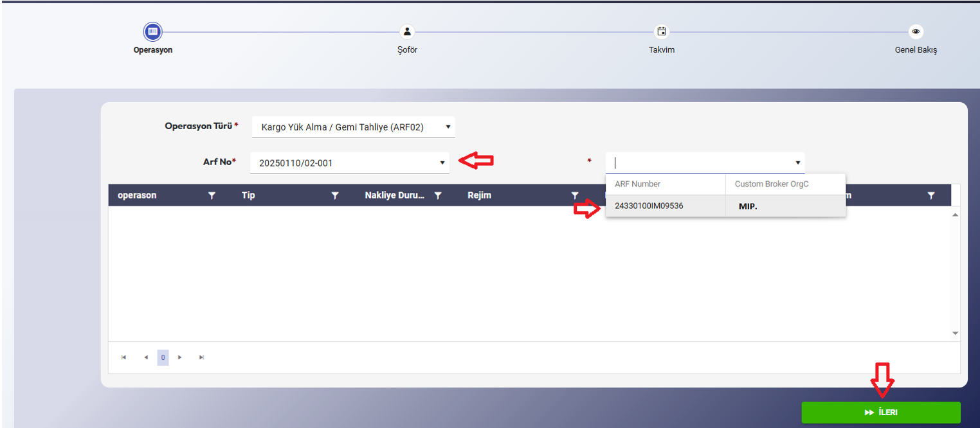This screenshot has width=980, height=428.
Task: Expand the Operasyon Türü dropdown
Action: coord(448,127)
